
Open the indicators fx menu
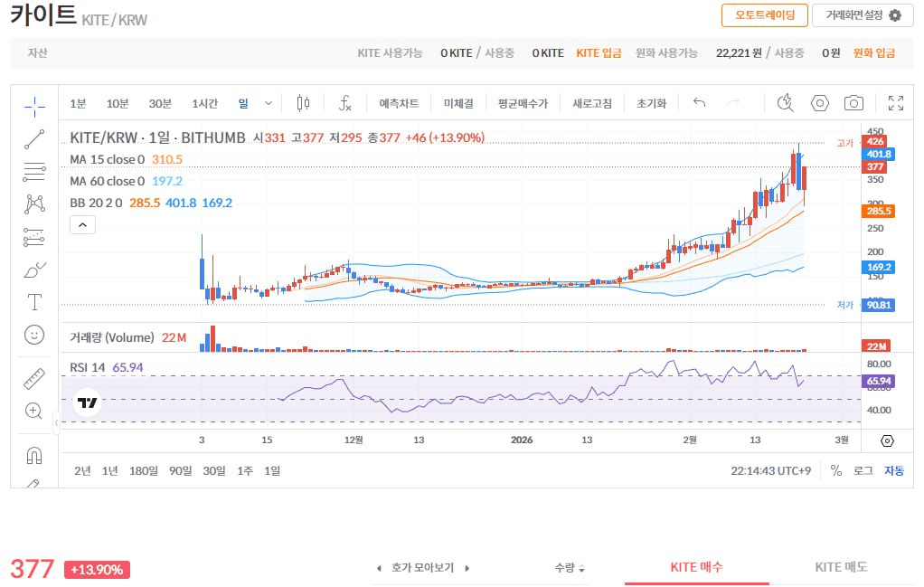tap(344, 103)
